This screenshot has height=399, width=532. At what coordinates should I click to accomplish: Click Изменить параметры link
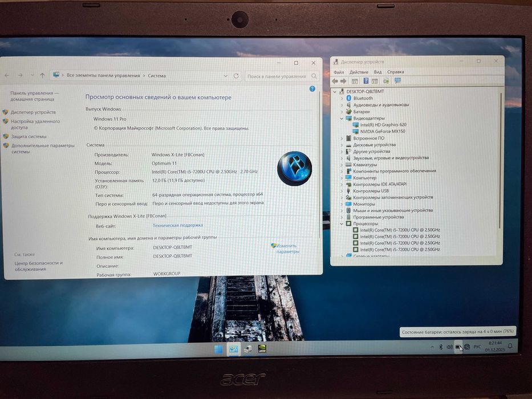pyautogui.click(x=287, y=249)
